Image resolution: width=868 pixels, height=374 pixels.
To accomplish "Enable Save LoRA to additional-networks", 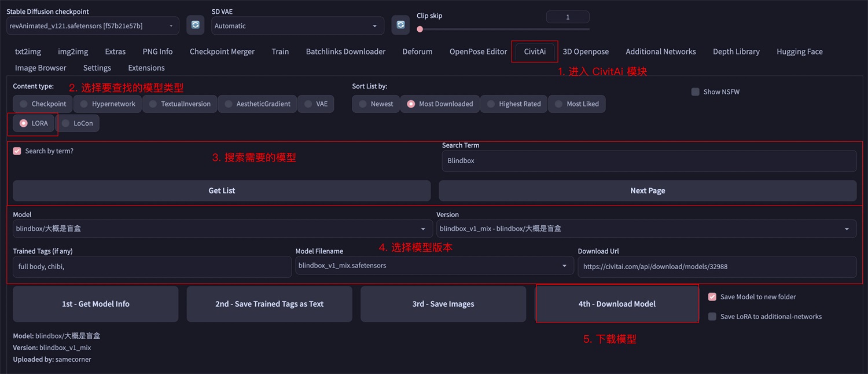I will point(712,317).
